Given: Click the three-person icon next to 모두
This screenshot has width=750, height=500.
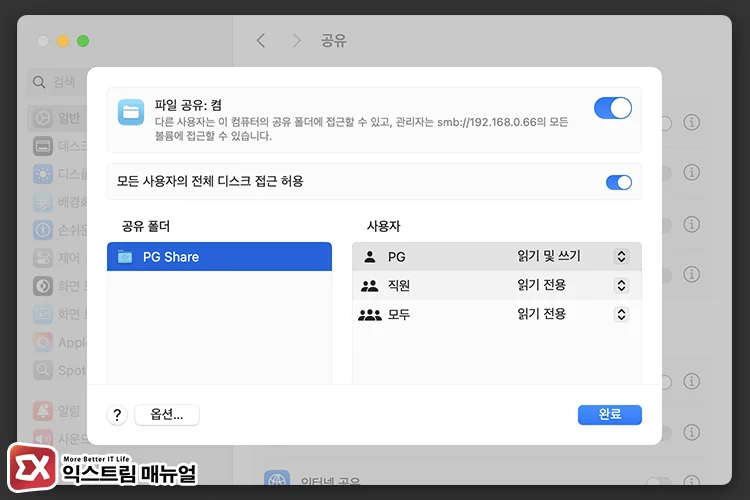Looking at the screenshot, I should click(370, 315).
